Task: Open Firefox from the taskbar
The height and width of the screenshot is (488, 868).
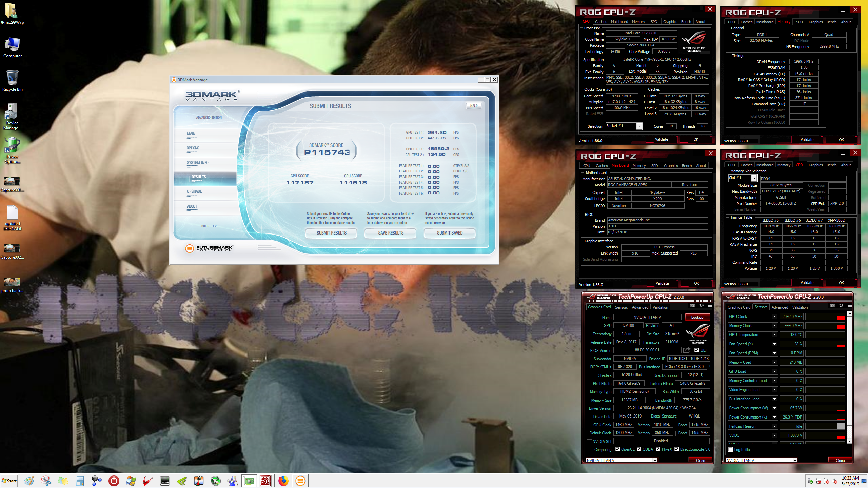Action: point(283,481)
